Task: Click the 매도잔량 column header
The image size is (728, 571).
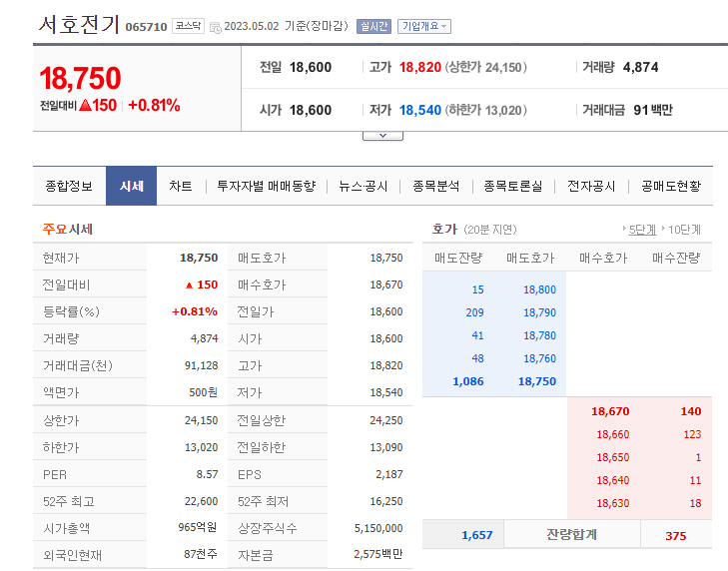Action: click(x=458, y=258)
